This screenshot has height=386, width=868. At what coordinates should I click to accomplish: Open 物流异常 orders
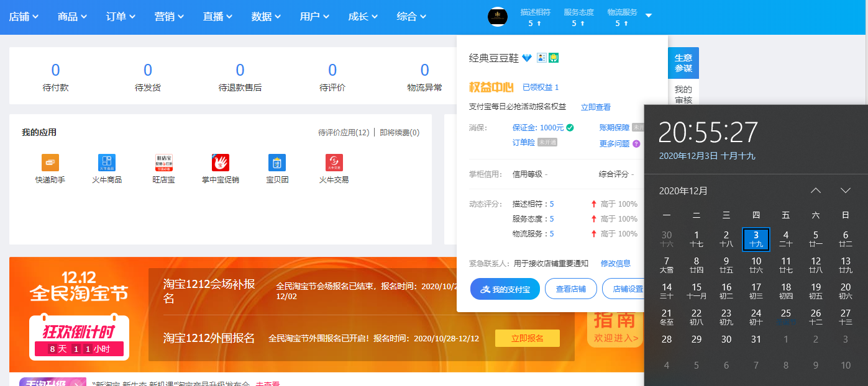pyautogui.click(x=424, y=78)
